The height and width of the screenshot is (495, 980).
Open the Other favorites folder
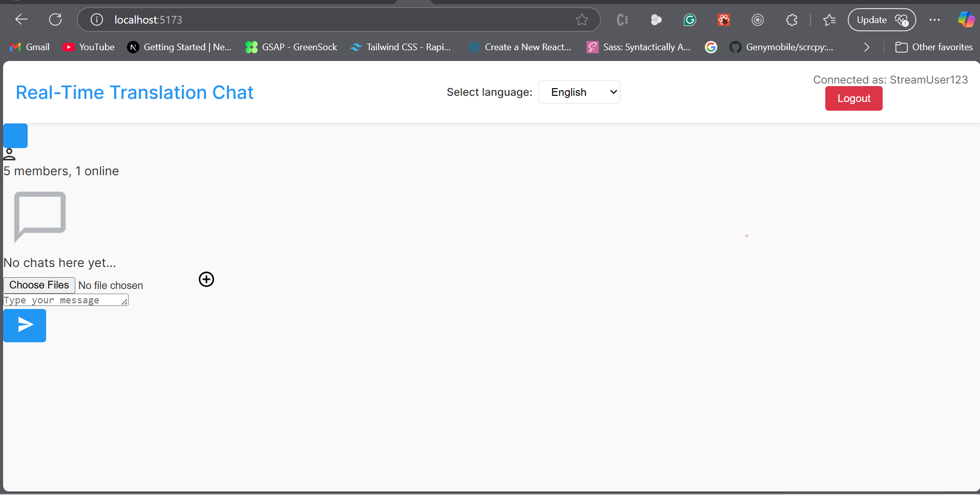934,47
